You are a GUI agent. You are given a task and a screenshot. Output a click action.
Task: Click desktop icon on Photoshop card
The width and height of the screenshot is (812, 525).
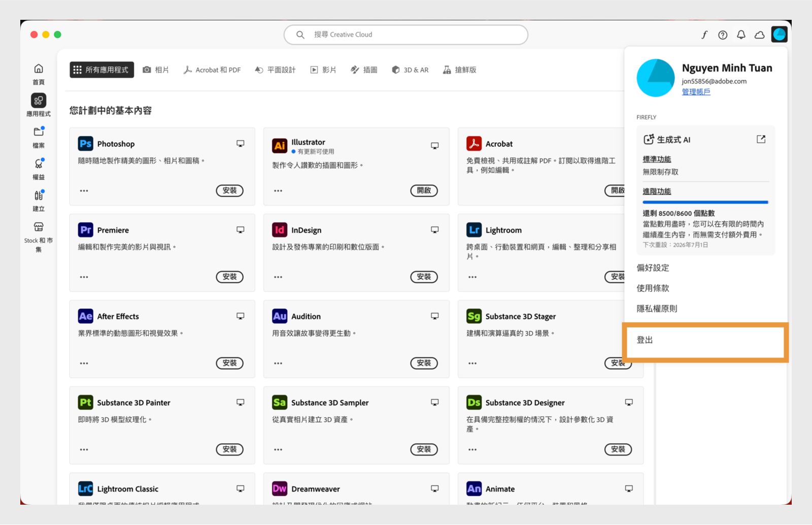[x=241, y=144]
